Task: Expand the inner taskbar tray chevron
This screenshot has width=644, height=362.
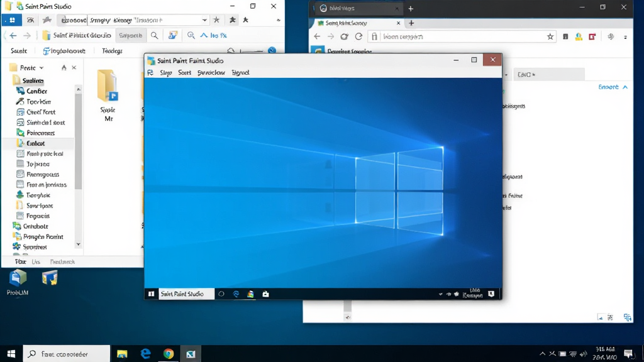Action: pos(440,294)
